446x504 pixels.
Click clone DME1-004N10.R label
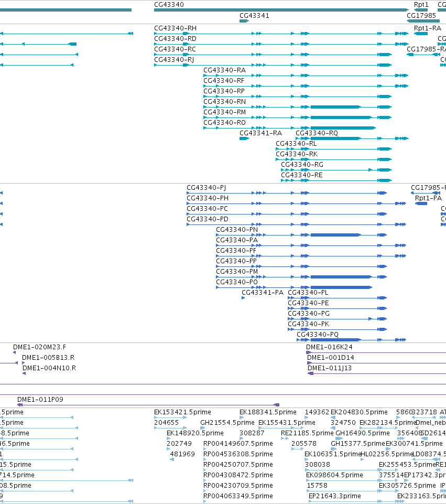tap(49, 368)
